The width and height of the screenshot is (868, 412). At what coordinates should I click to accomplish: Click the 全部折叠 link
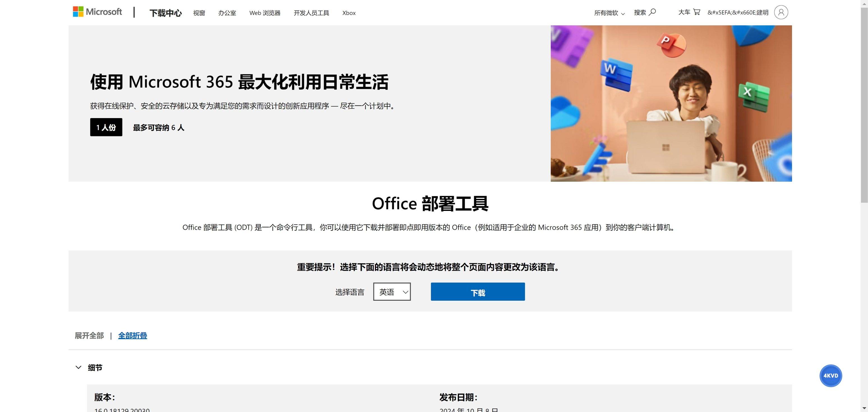click(132, 335)
